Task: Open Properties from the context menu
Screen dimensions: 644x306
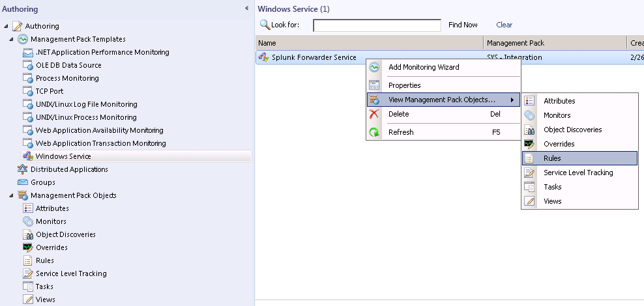Action: pos(404,85)
